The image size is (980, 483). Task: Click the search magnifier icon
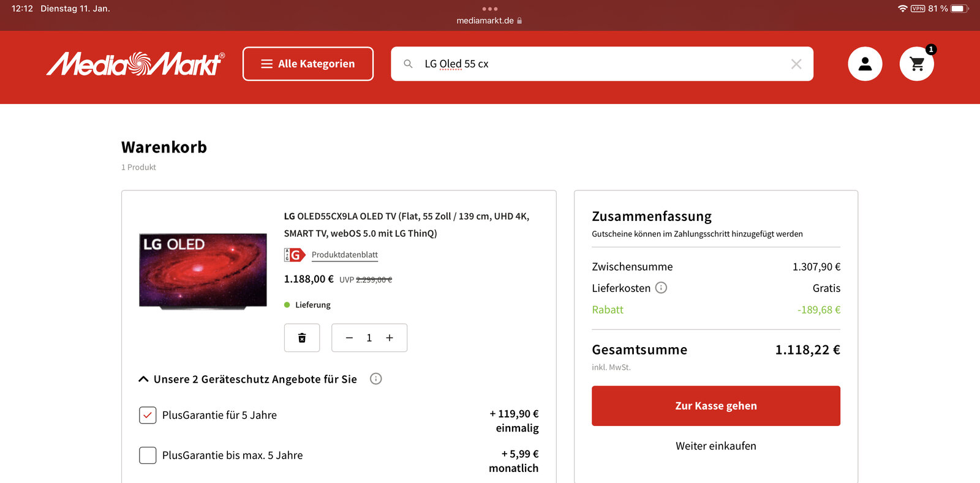408,64
